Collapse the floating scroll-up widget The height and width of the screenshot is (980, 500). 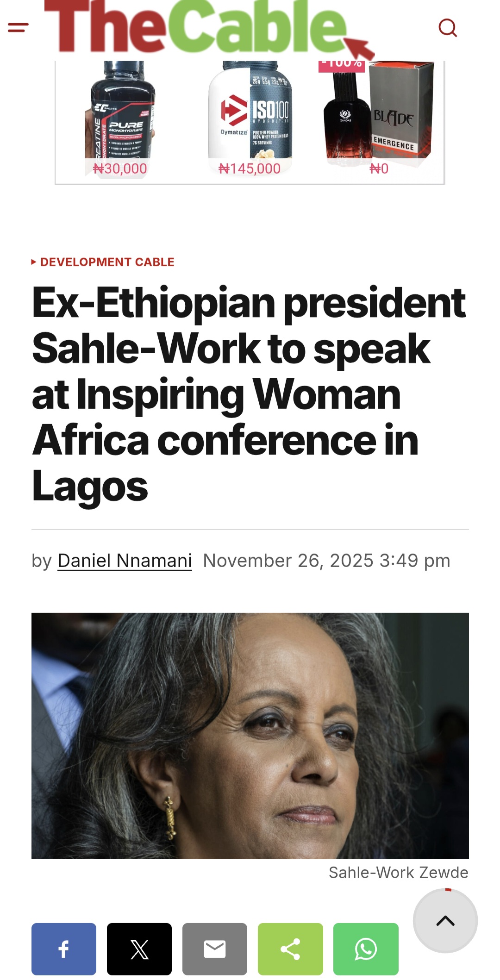(444, 921)
